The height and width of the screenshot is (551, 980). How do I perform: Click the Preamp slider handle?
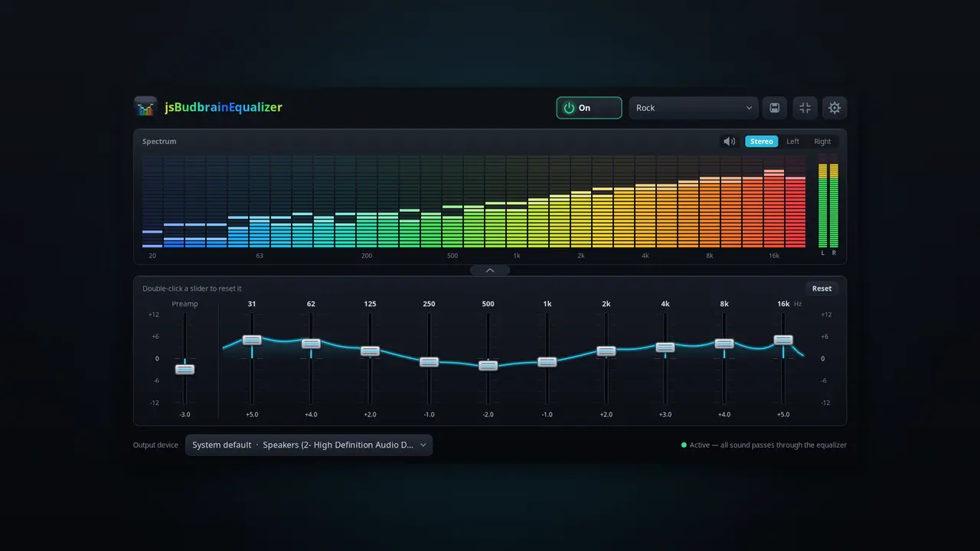[185, 370]
